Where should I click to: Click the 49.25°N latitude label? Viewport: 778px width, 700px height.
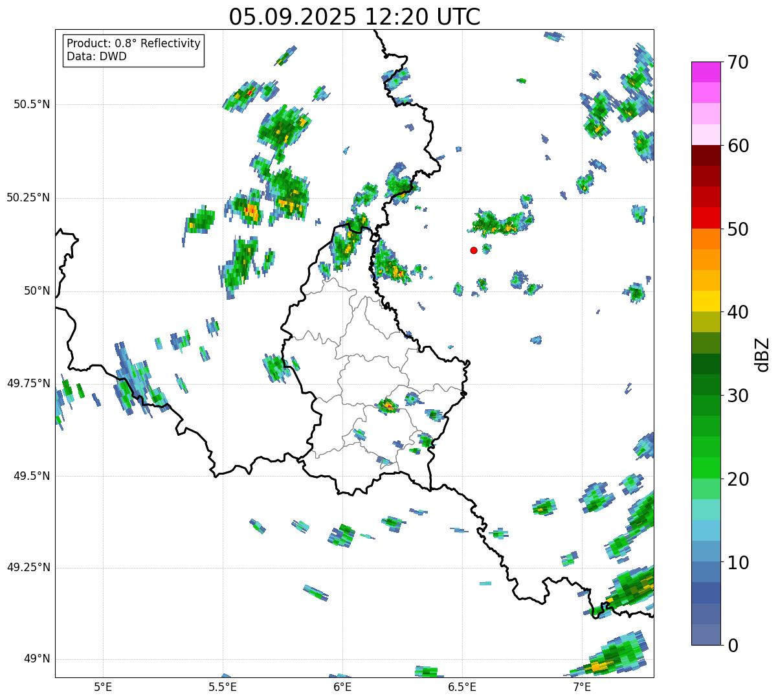pyautogui.click(x=28, y=567)
